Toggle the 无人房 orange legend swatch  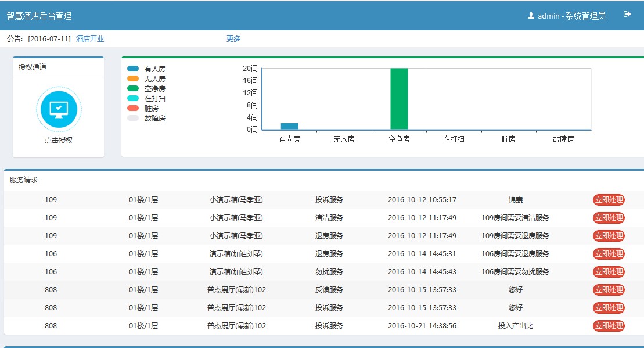(x=133, y=78)
